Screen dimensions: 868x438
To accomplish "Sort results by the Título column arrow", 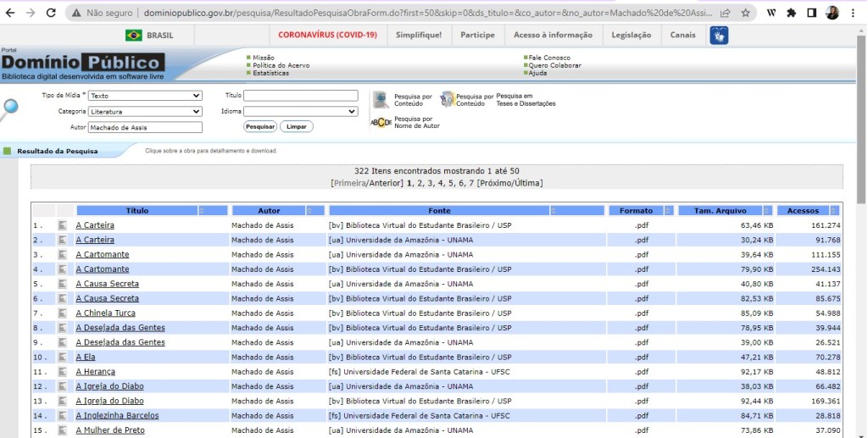I will [202, 211].
